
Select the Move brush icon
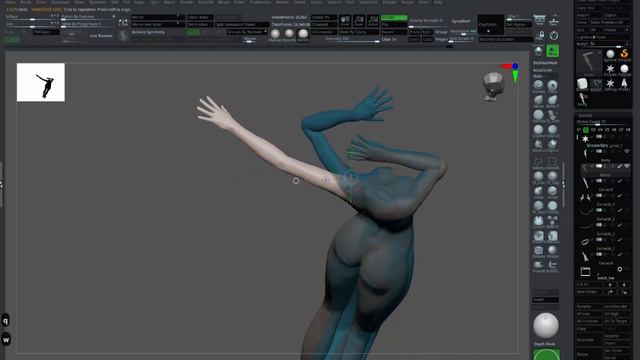[x=538, y=100]
